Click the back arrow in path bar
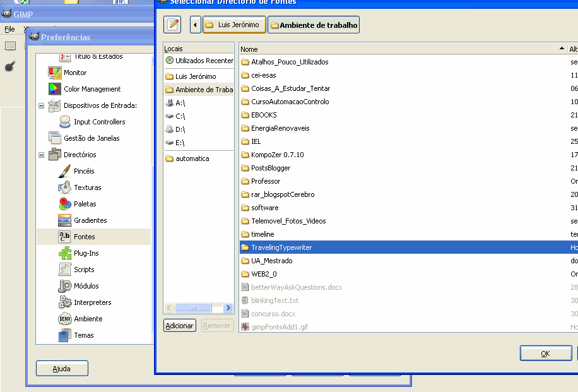 [196, 25]
